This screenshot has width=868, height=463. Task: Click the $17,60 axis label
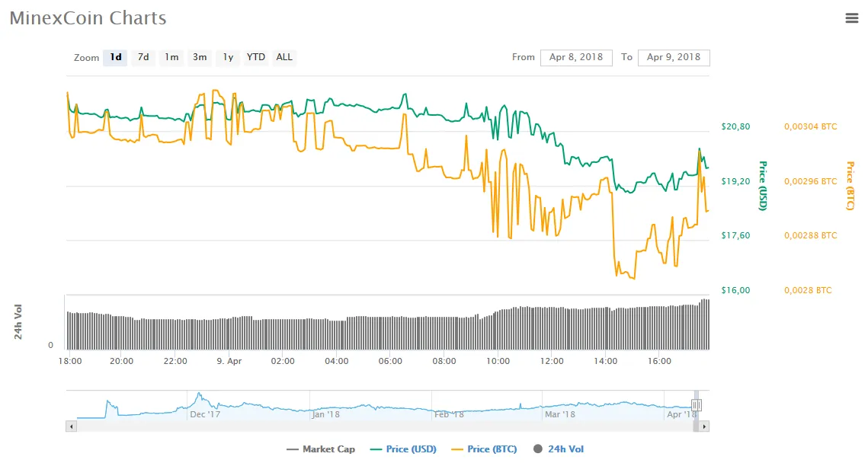point(735,235)
